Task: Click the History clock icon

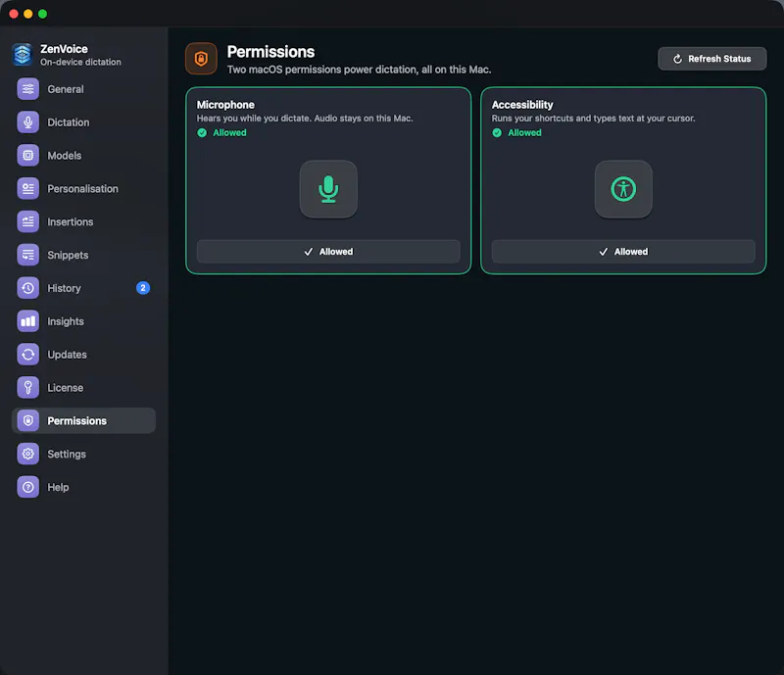Action: pos(28,288)
